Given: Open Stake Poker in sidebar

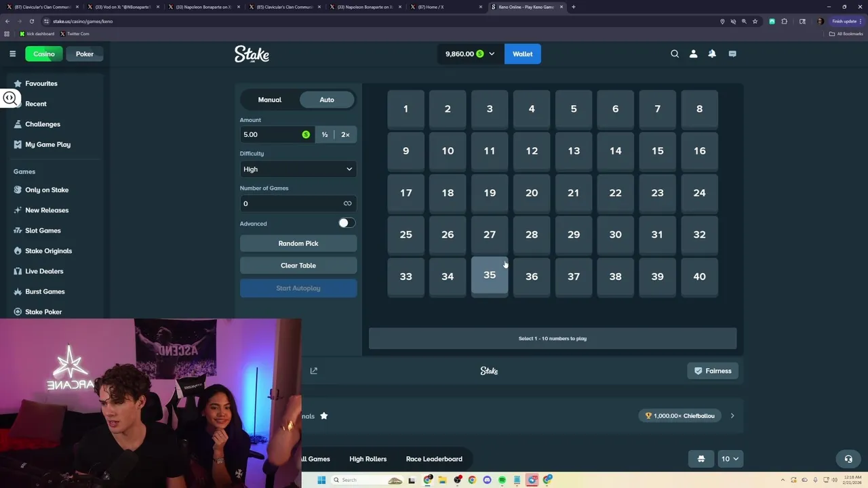Looking at the screenshot, I should click(54, 312).
